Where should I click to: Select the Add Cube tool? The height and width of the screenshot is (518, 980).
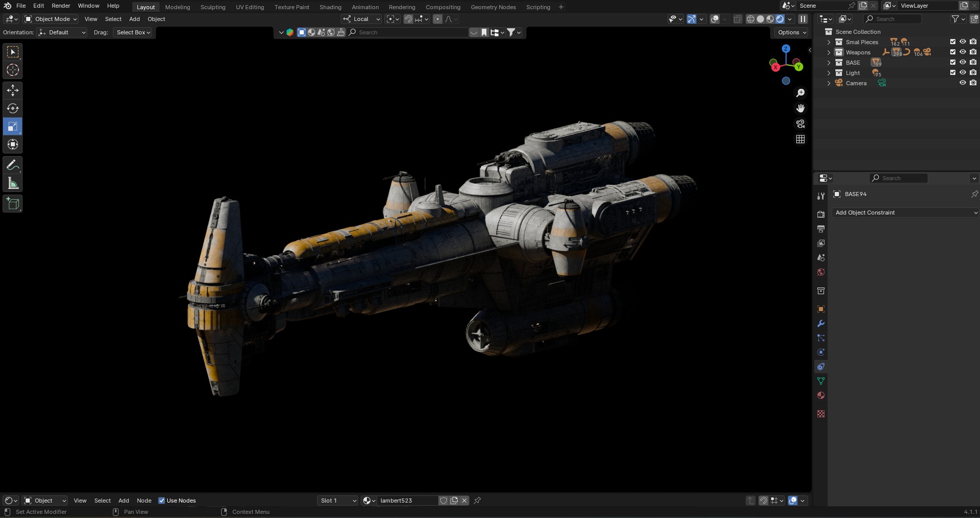(x=13, y=203)
